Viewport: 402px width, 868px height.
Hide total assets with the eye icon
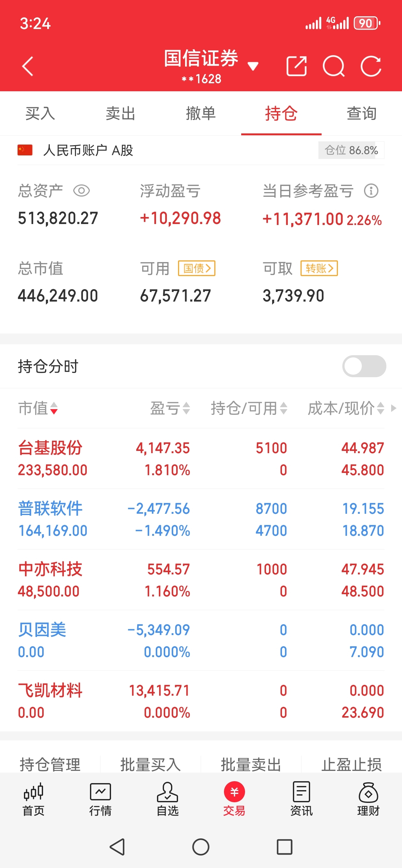pyautogui.click(x=82, y=191)
